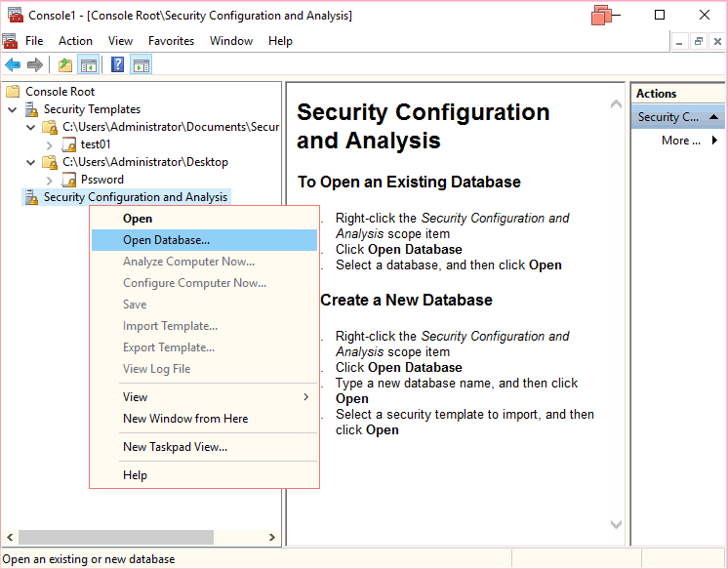Click the Documents path folder icon

50,127
